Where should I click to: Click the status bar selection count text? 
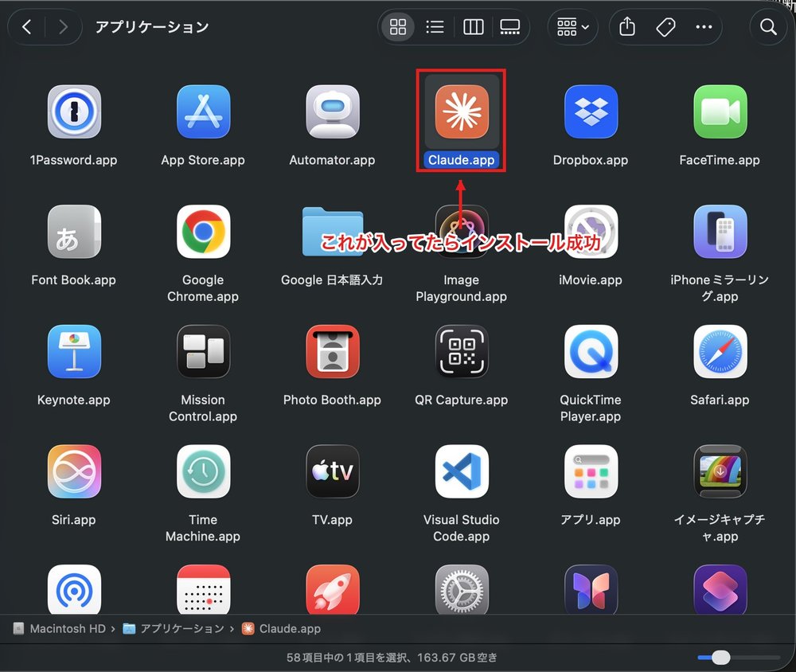pos(392,658)
